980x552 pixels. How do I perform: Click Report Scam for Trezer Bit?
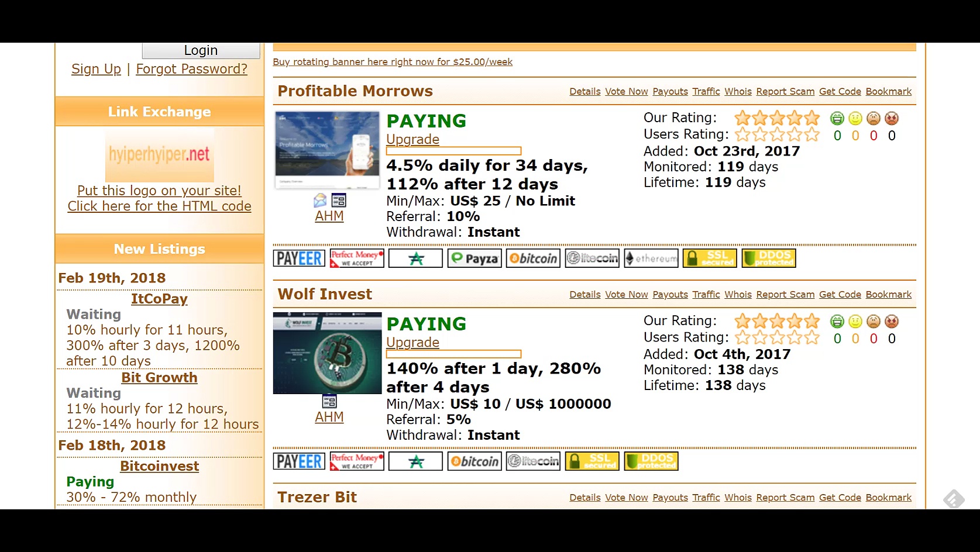coord(785,498)
